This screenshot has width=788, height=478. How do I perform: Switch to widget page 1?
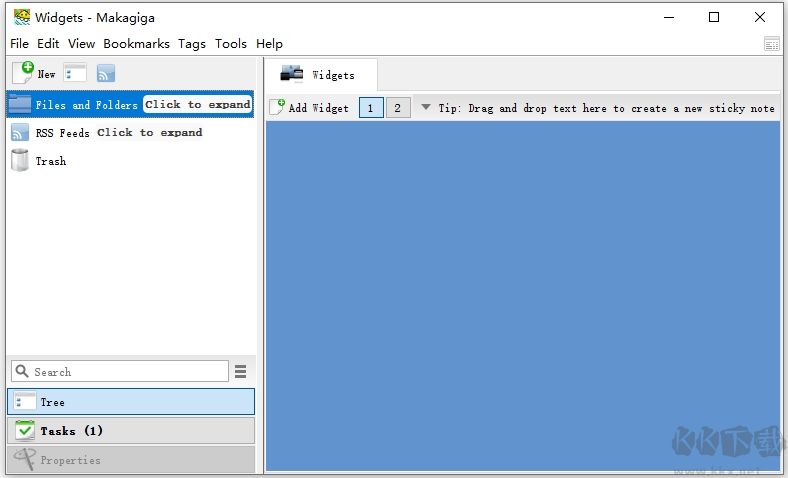click(x=371, y=108)
